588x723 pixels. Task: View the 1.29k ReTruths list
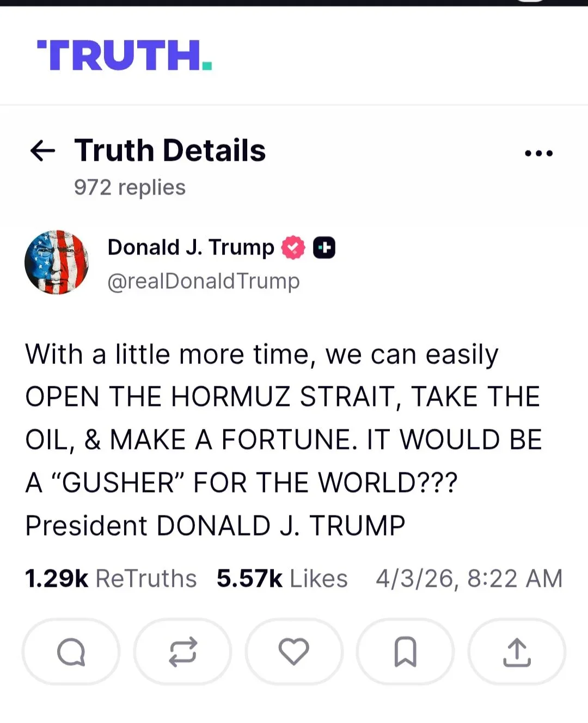[111, 579]
